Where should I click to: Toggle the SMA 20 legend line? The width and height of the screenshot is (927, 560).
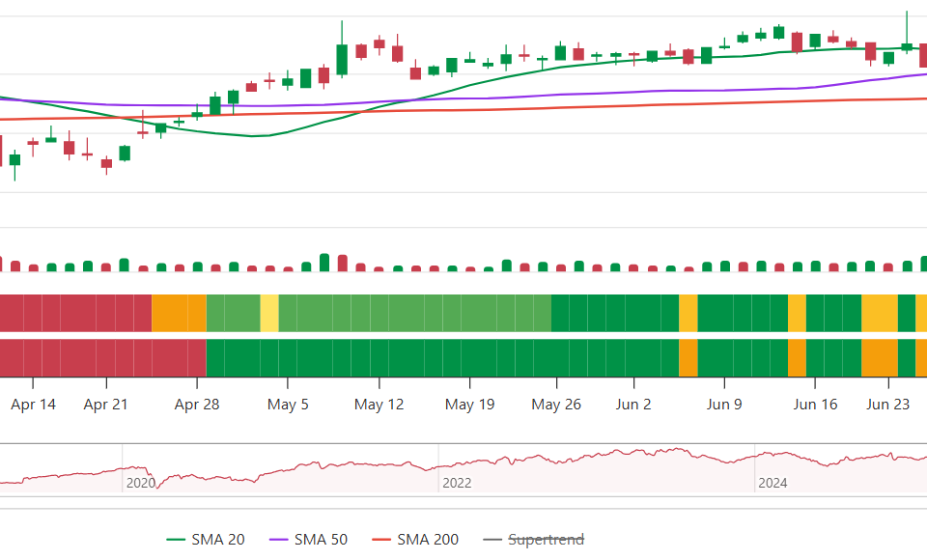206,540
